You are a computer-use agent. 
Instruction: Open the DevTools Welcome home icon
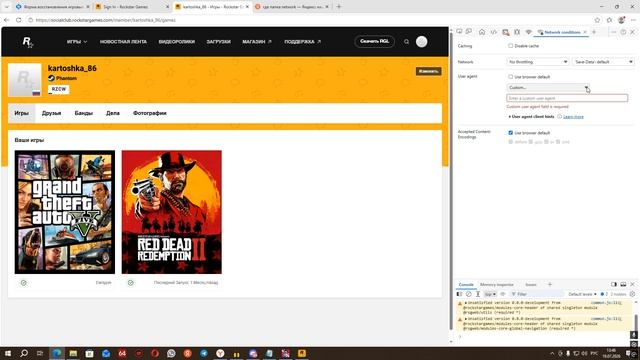(482, 32)
